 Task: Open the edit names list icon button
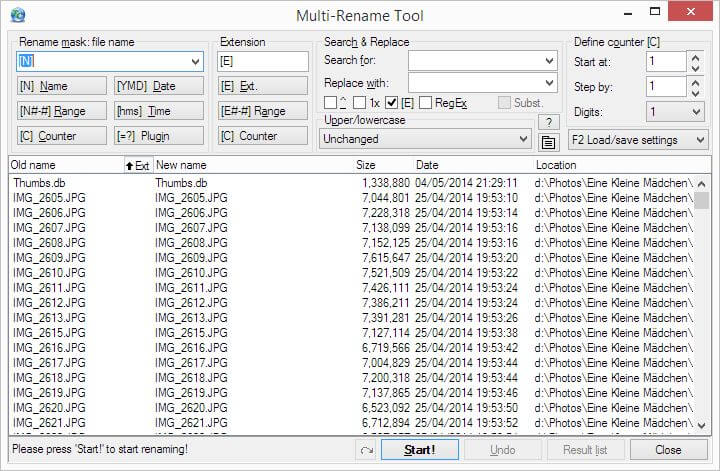(548, 142)
